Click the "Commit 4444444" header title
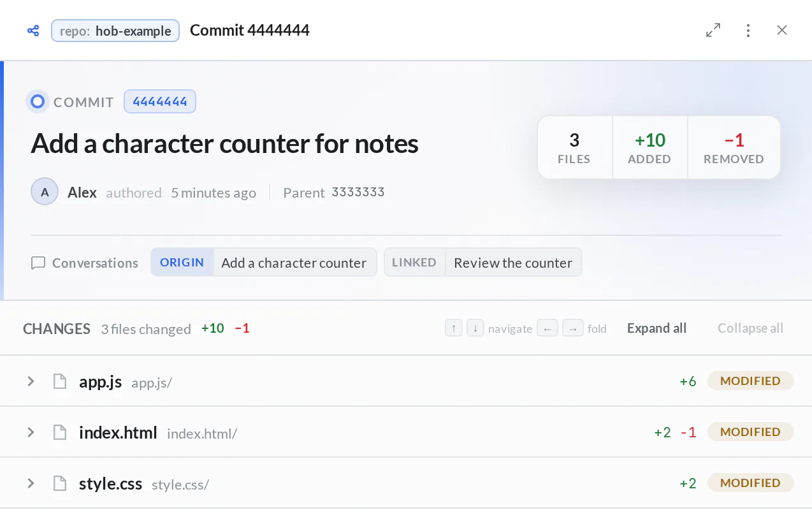This screenshot has height=524, width=812. (x=250, y=30)
